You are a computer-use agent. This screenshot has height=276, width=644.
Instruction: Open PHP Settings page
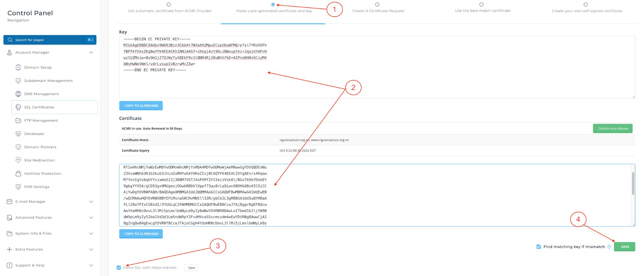coord(37,187)
